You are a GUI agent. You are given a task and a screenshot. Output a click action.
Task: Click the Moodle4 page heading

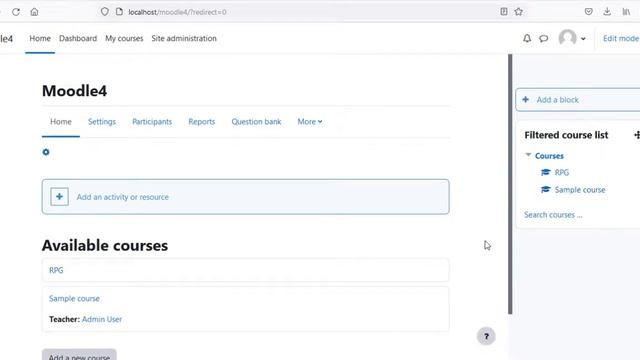coord(74,91)
